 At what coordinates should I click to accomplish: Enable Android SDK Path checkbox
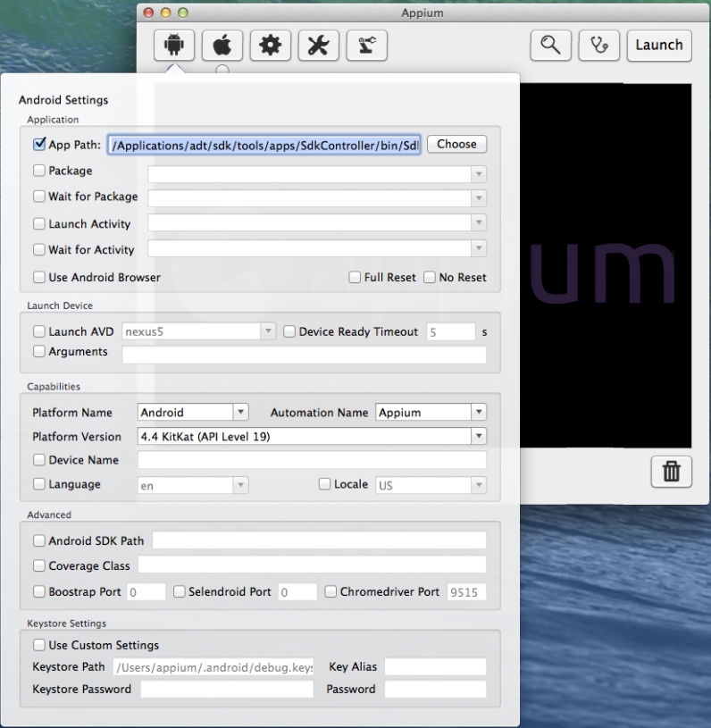tap(39, 540)
